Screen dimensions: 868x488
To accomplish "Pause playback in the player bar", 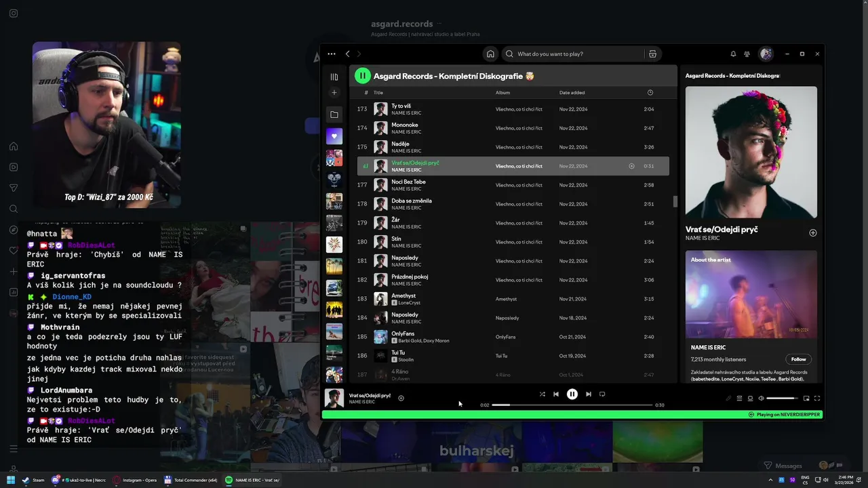I will tap(572, 394).
